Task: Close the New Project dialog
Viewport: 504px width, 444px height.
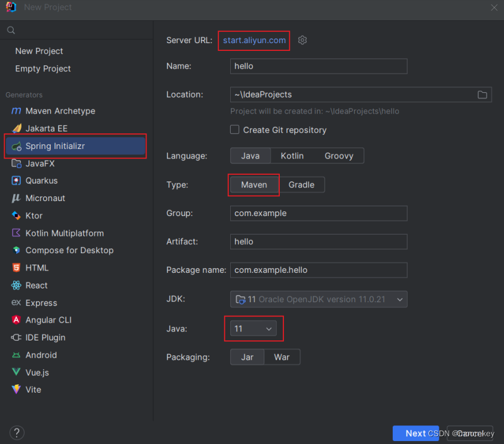Action: 494,7
